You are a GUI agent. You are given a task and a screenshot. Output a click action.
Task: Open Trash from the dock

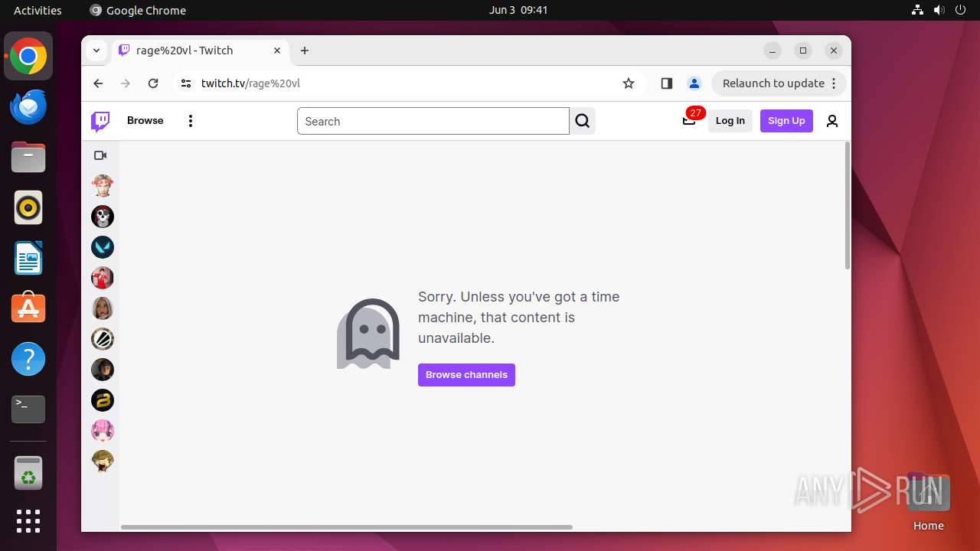click(x=28, y=473)
